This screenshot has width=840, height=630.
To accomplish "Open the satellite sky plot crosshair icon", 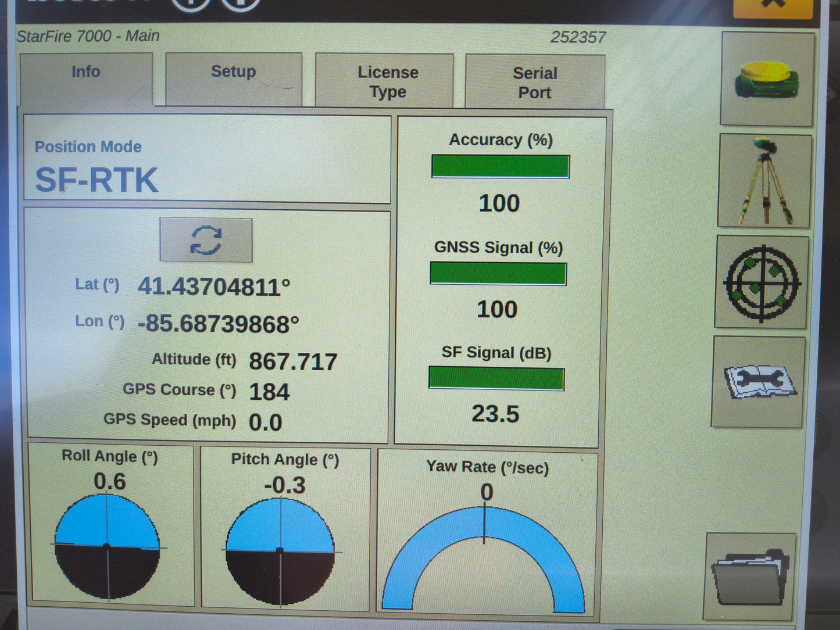I will click(762, 282).
